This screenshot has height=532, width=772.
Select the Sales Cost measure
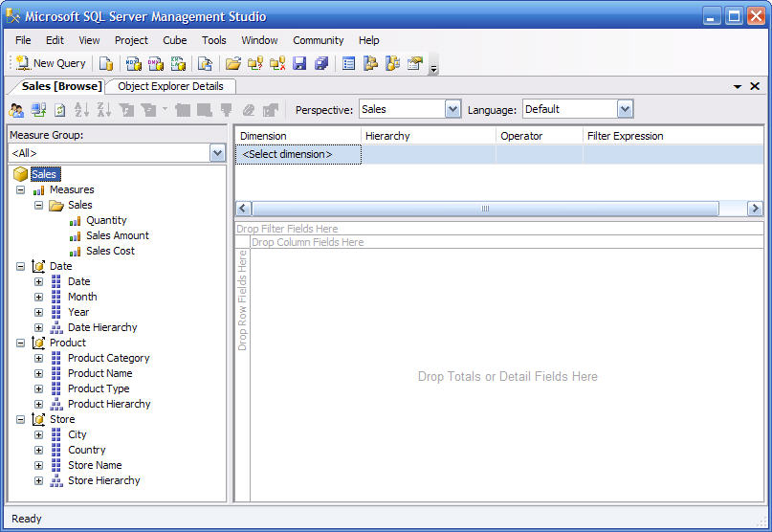click(x=110, y=251)
